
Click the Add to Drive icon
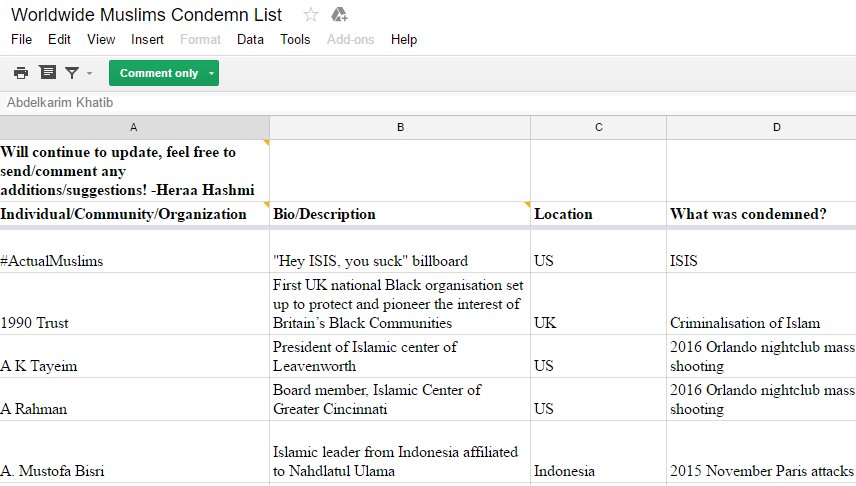pos(339,15)
